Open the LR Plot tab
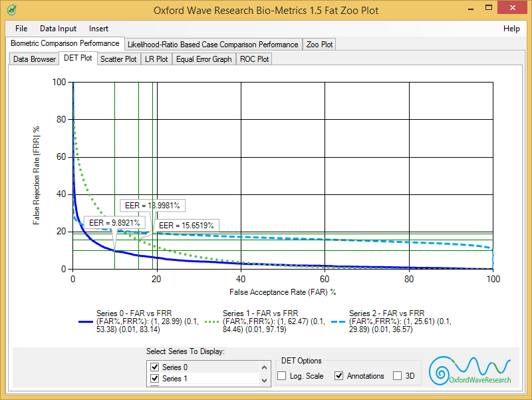 [x=156, y=59]
